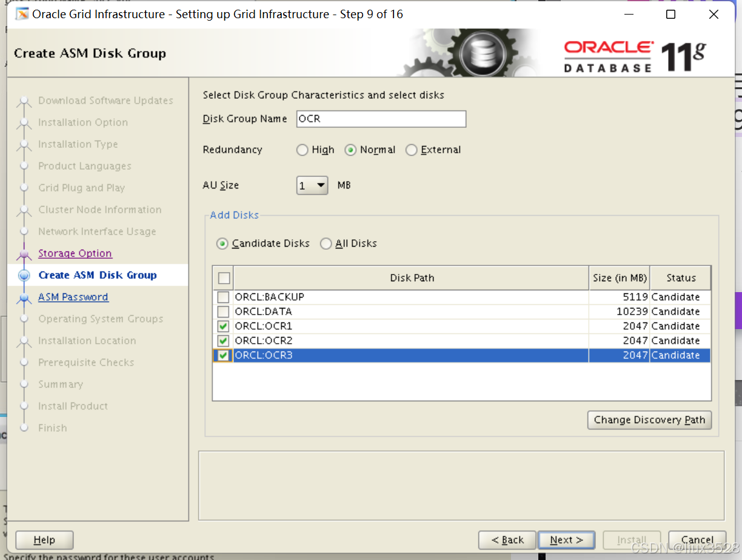Select High redundancy option

pos(302,150)
